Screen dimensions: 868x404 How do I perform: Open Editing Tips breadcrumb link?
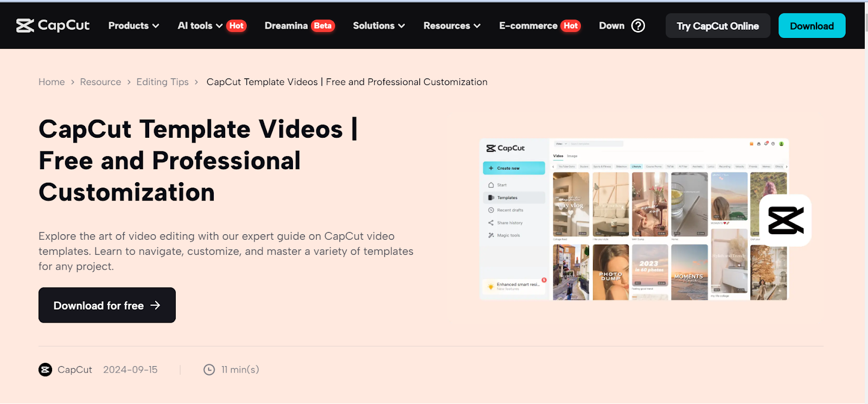tap(162, 82)
